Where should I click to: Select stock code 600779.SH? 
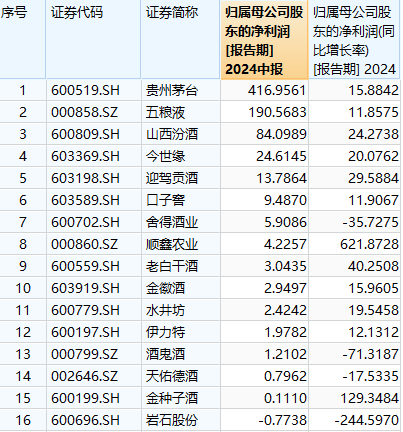point(85,310)
